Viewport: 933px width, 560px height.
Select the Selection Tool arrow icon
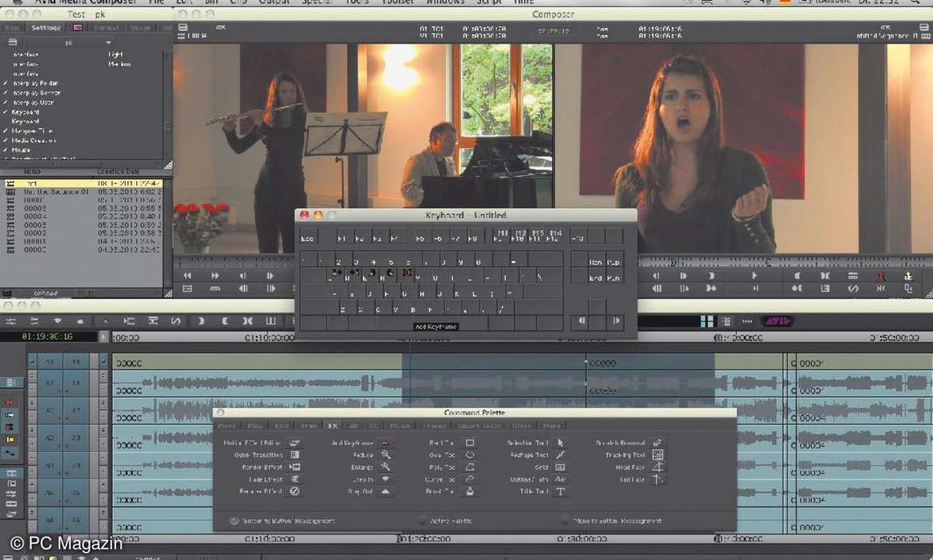(x=560, y=443)
